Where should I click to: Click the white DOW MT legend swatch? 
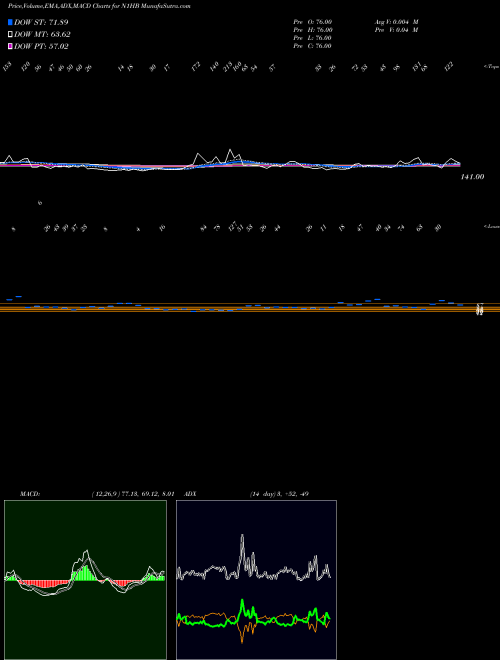click(x=10, y=35)
